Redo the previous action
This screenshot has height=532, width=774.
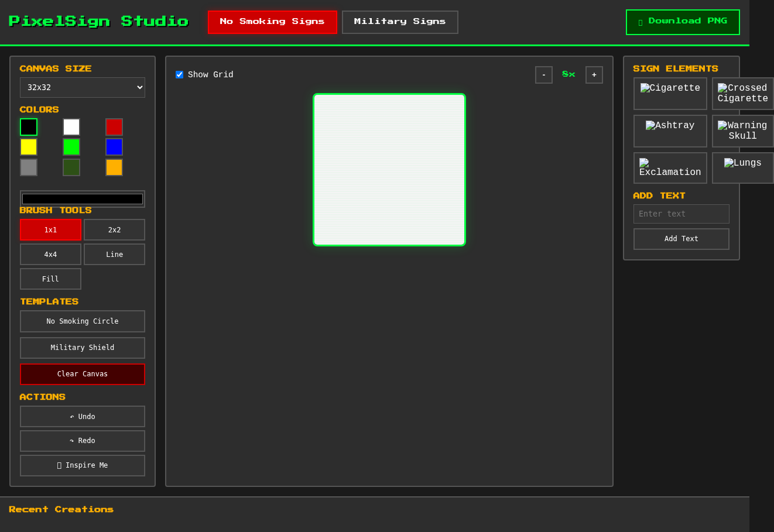pos(82,441)
